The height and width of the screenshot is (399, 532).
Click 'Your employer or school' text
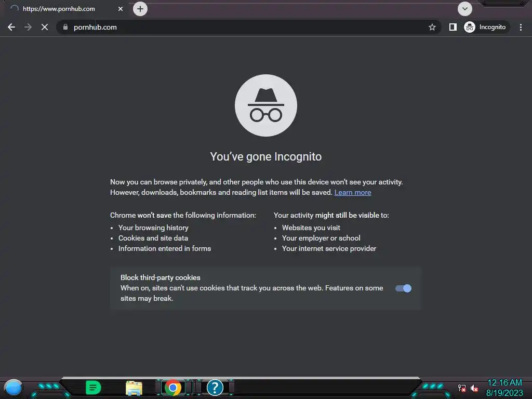pos(321,238)
